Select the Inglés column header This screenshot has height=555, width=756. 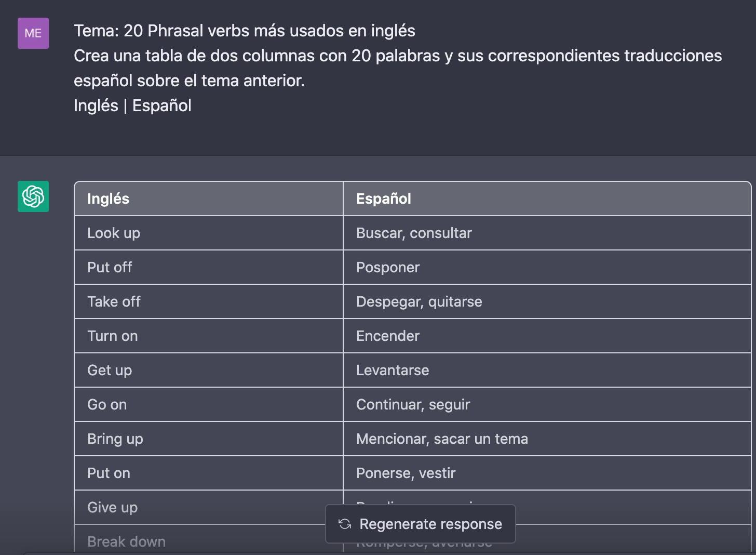(209, 199)
